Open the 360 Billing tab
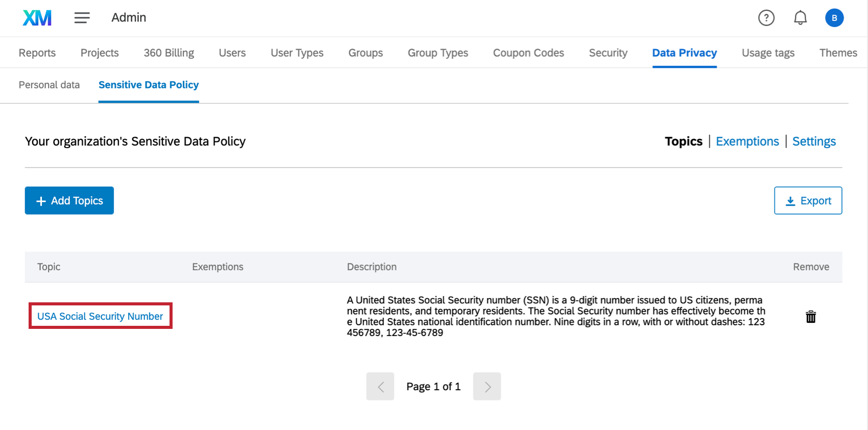 point(169,53)
